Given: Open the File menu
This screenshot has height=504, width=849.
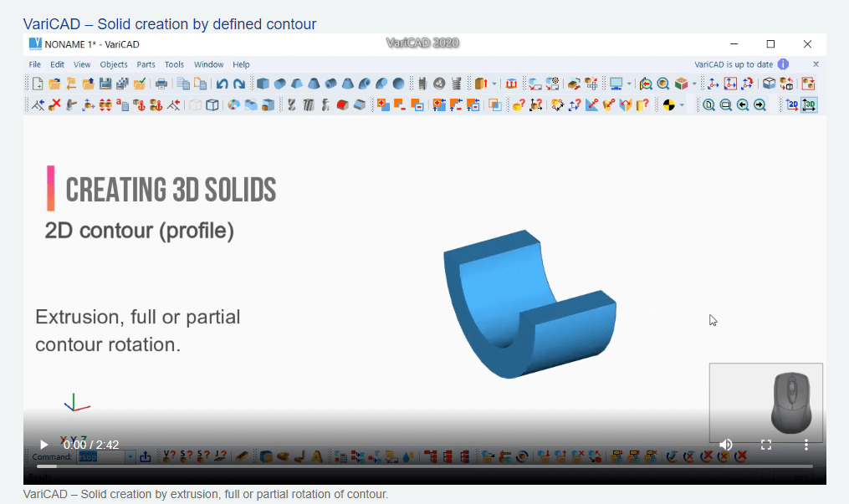Looking at the screenshot, I should click(x=34, y=64).
